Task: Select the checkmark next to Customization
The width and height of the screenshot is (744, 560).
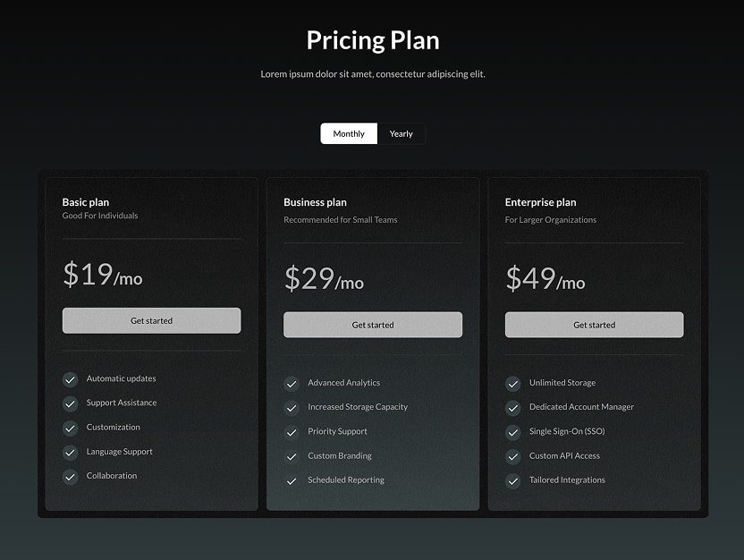Action: point(70,428)
